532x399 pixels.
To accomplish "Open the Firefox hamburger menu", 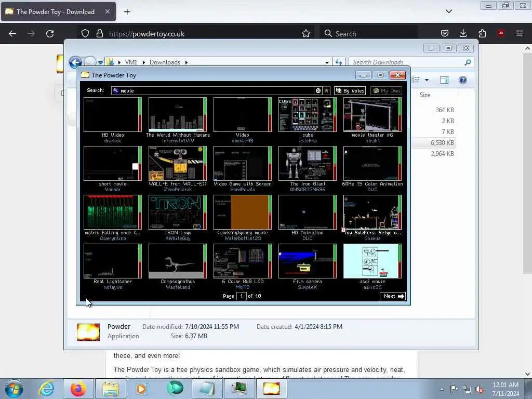I will tap(520, 33).
